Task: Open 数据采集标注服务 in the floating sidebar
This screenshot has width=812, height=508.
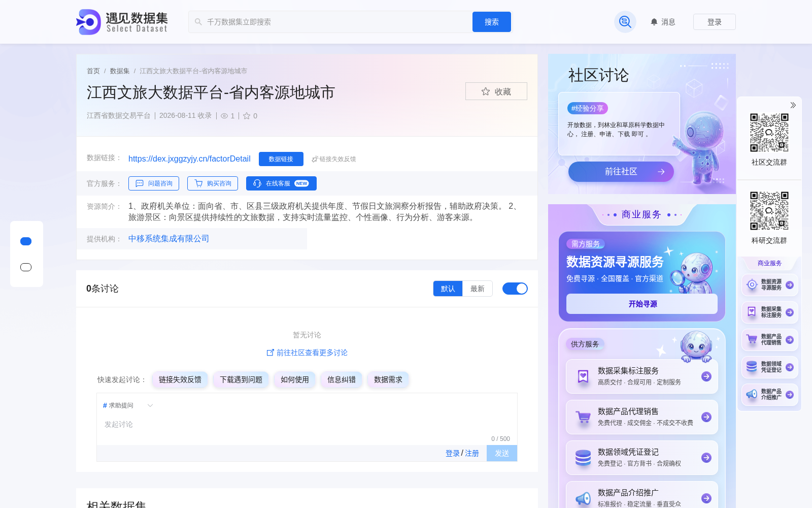Action: pyautogui.click(x=770, y=312)
